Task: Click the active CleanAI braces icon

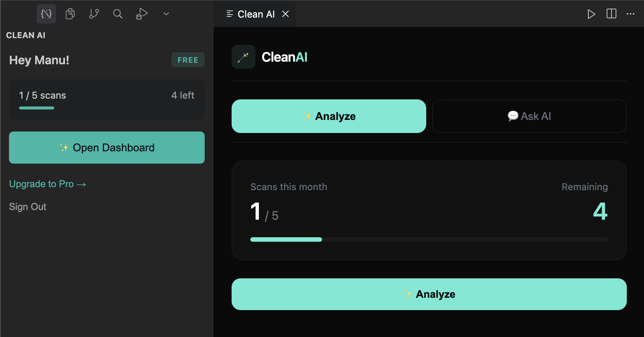Action: pos(46,14)
